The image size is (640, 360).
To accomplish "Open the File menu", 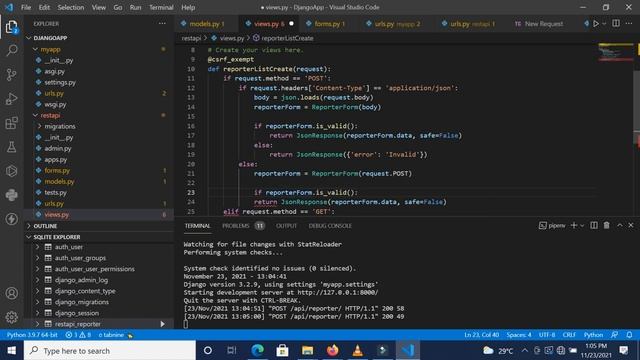I will pos(26,7).
